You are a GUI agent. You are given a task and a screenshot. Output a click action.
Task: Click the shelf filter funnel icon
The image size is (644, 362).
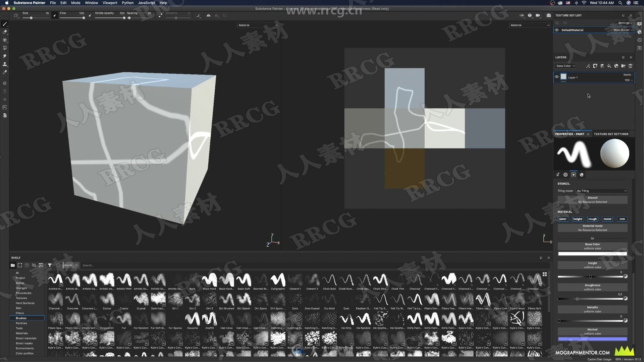click(x=50, y=265)
